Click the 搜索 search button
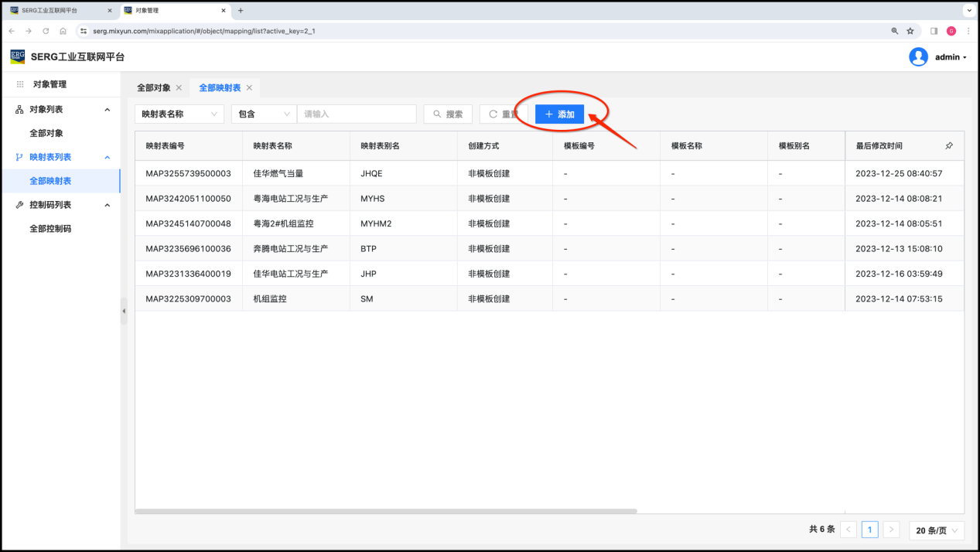Image resolution: width=980 pixels, height=552 pixels. pyautogui.click(x=448, y=114)
